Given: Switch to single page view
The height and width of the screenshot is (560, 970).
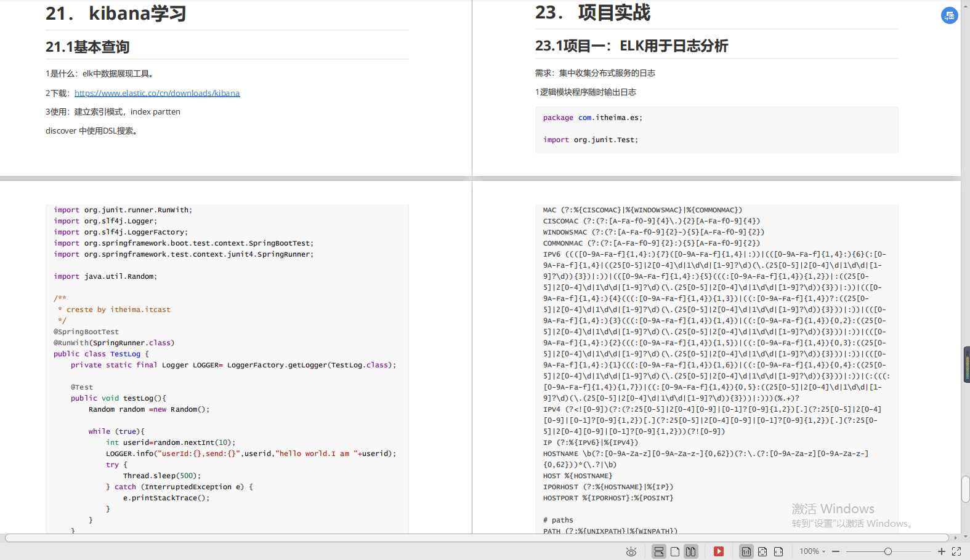Looking at the screenshot, I should (x=675, y=551).
